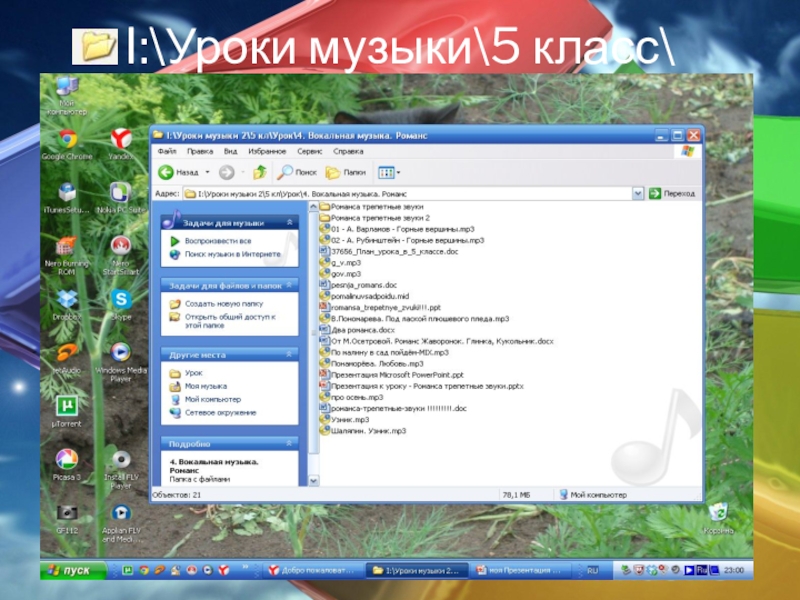
Task: Select the µTorrent desktop icon
Action: pos(66,407)
